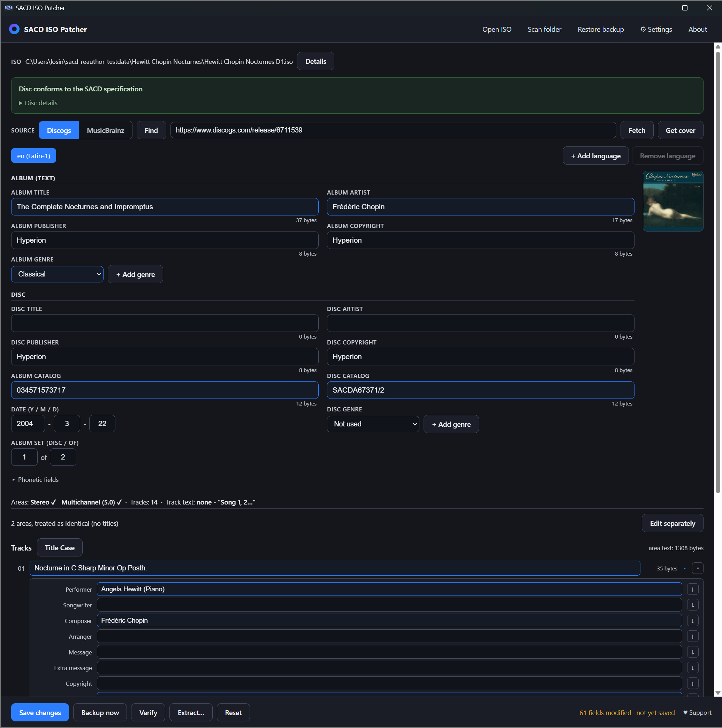Click the Performer field Angela Hewitt (Piano)

point(389,589)
